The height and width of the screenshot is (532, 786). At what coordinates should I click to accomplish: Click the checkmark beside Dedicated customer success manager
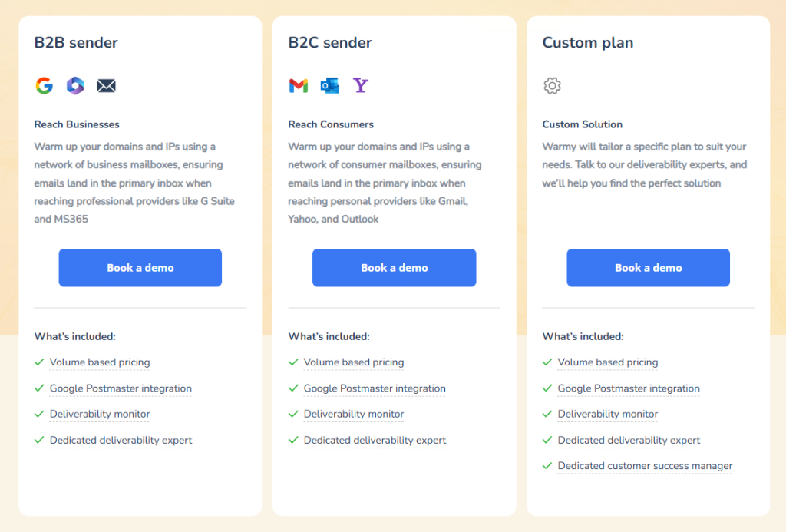547,466
